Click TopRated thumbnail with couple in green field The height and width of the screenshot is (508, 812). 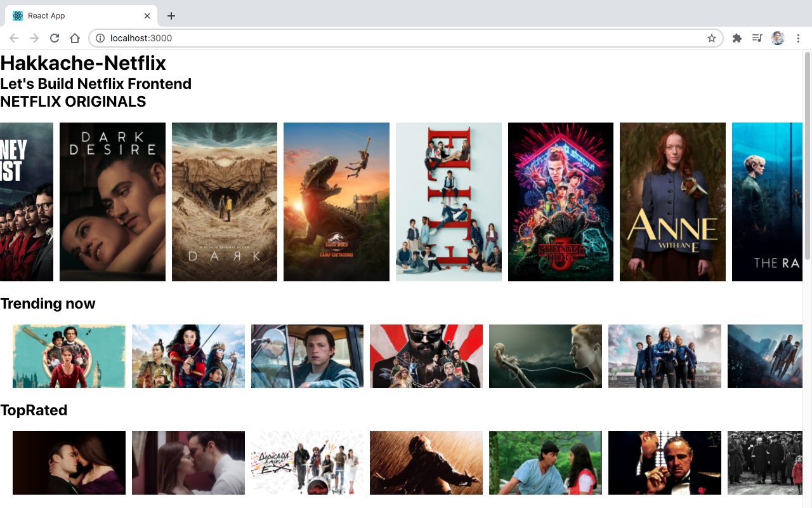(546, 463)
